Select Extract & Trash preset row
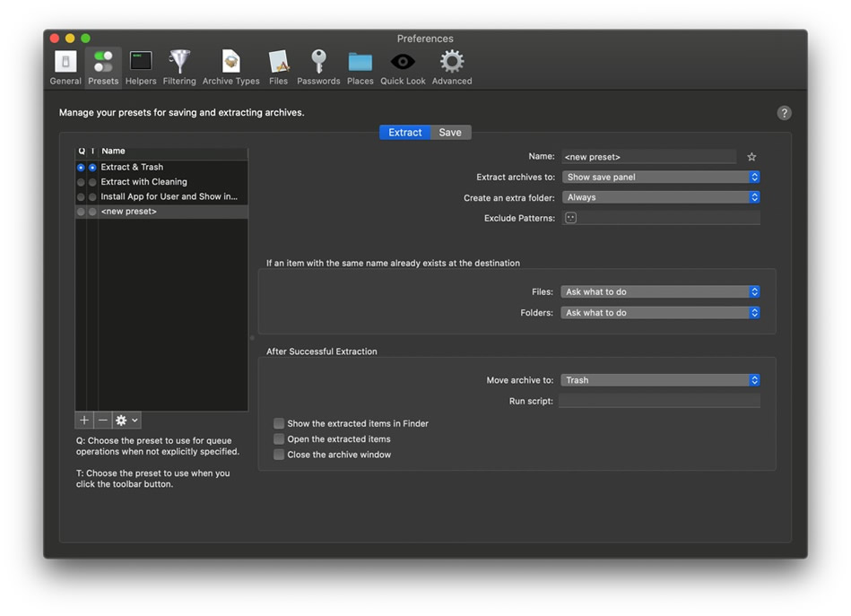The height and width of the screenshot is (616, 851). click(x=161, y=167)
